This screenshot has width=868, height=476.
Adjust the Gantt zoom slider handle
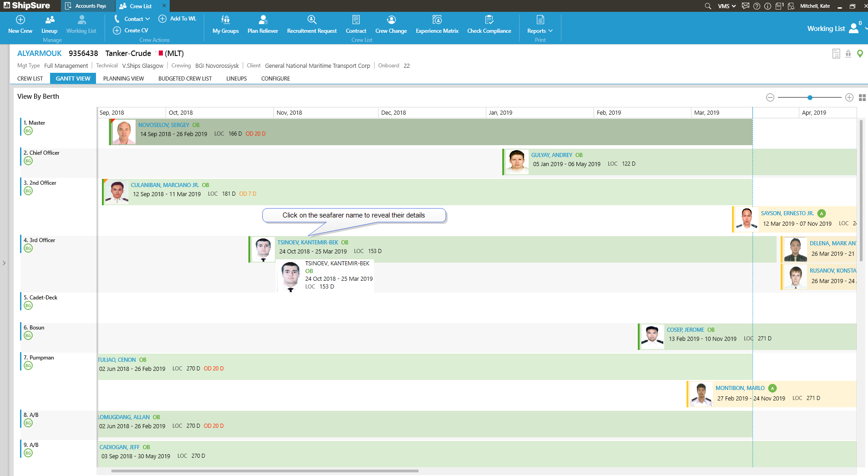(810, 97)
